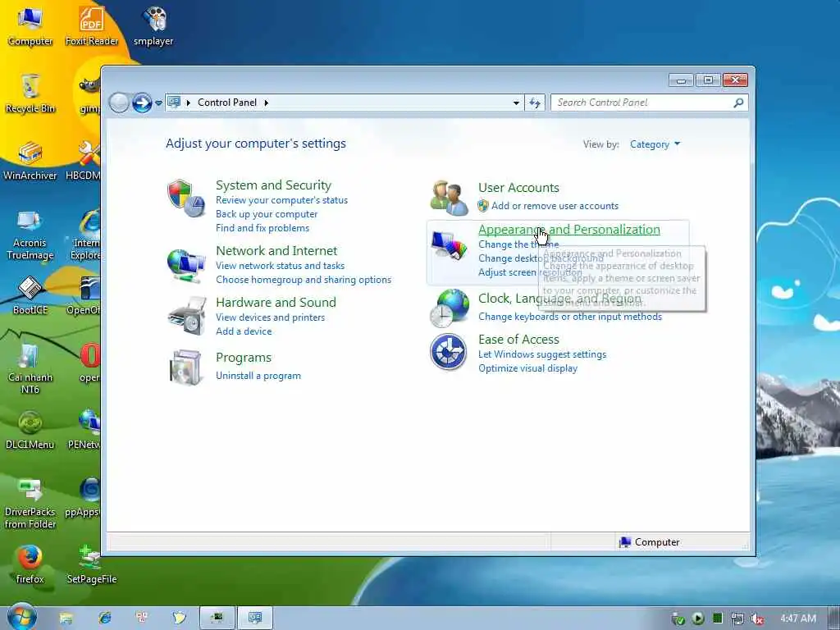Click the Control Panel breadcrumb

pyautogui.click(x=227, y=103)
